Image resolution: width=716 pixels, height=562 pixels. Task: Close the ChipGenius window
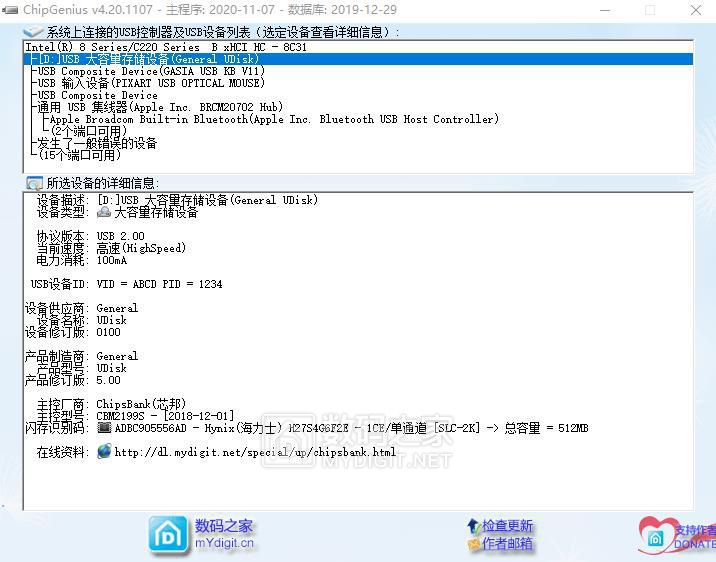[696, 10]
